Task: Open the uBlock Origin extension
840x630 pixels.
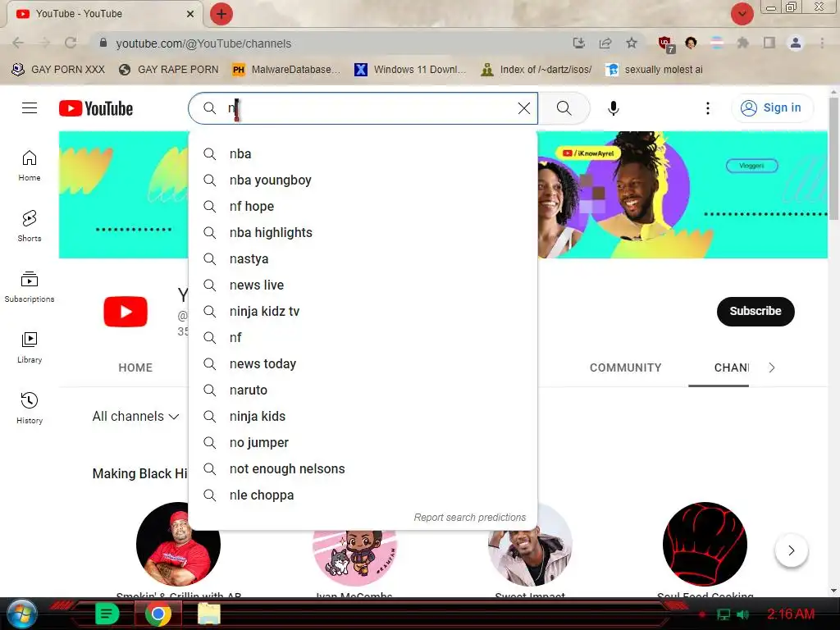Action: [x=666, y=44]
